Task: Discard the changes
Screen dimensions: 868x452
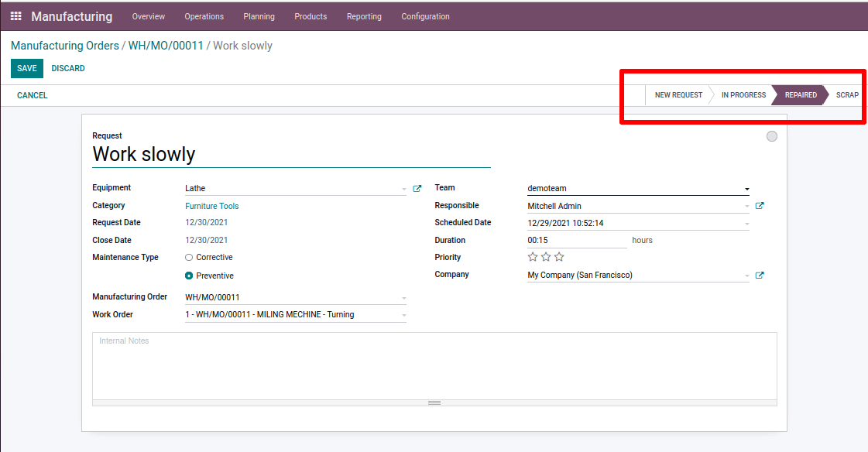Action: tap(68, 68)
